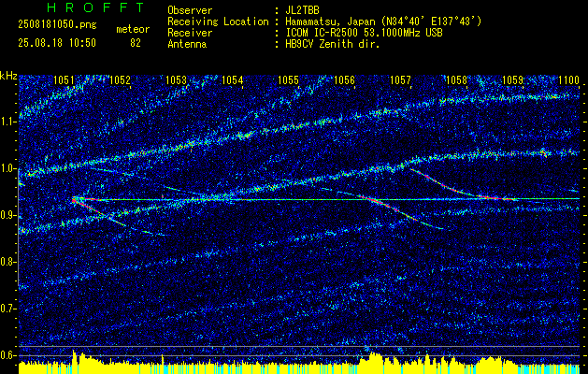
Task: Click the signal level peak below 1051
Action: (74, 355)
